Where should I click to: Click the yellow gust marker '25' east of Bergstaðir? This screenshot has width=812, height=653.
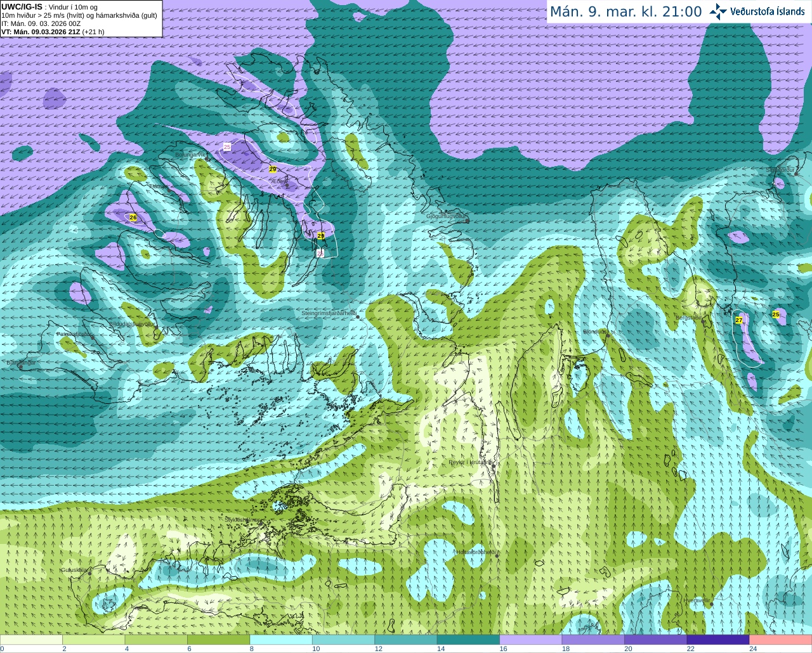pos(776,314)
